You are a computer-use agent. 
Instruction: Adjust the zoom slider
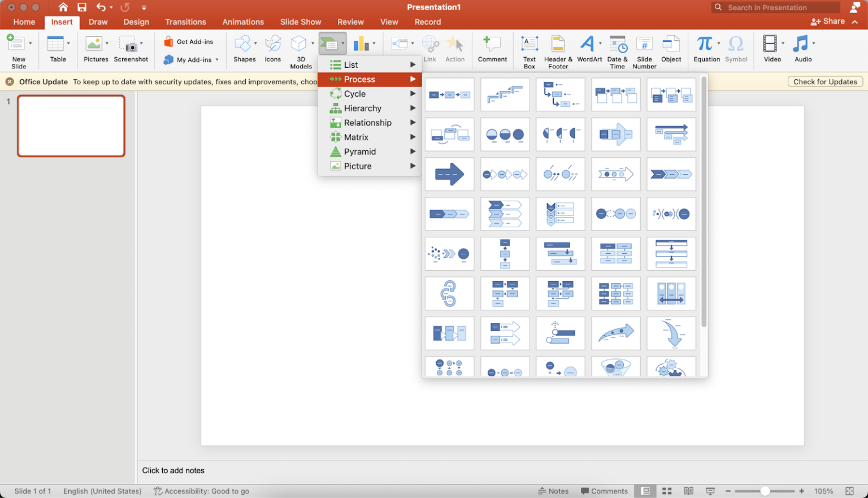(765, 491)
